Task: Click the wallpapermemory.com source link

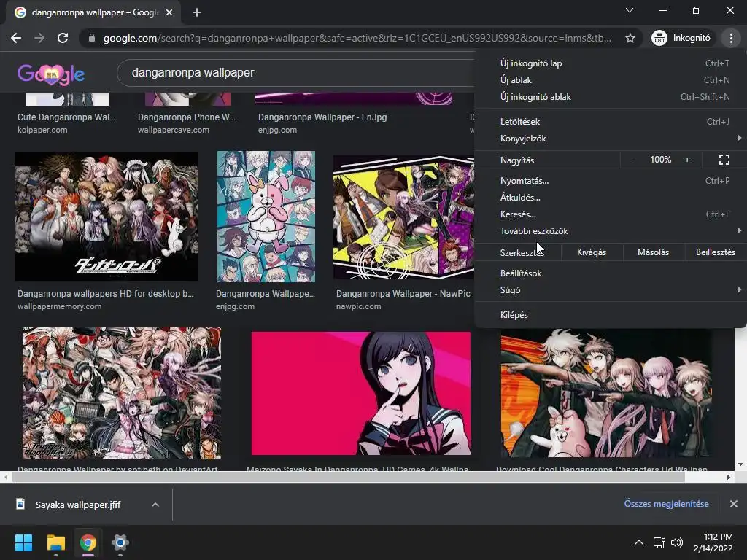Action: pos(60,307)
